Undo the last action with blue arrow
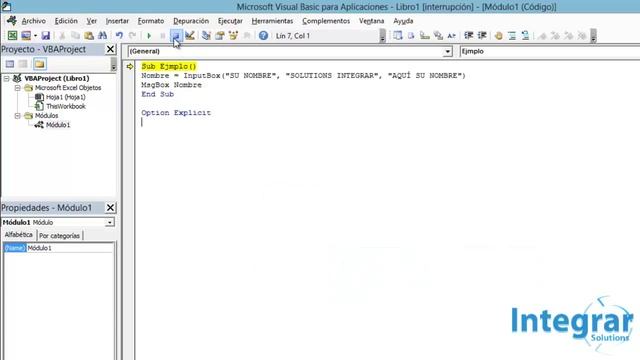 coord(119,36)
